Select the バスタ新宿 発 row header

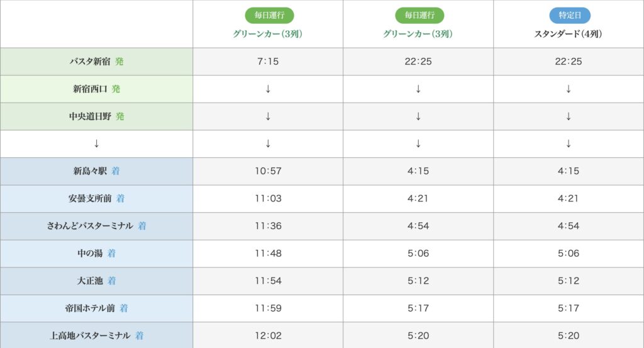(96, 62)
